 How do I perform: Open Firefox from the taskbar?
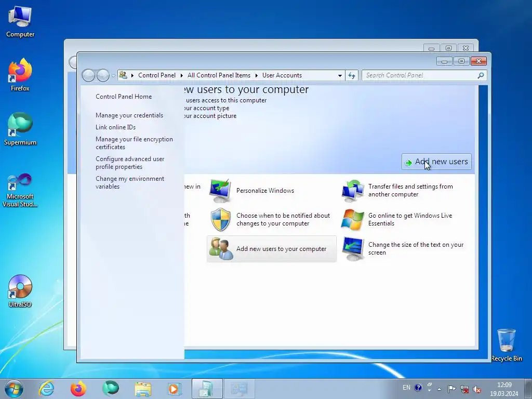click(78, 389)
